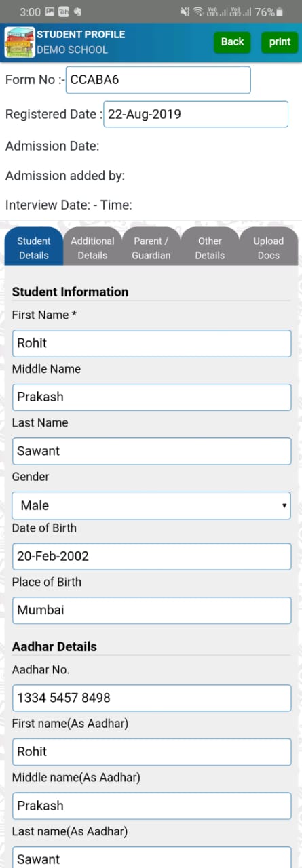Focus the Last Name field with Sawant
The height and width of the screenshot is (868, 302).
[151, 451]
